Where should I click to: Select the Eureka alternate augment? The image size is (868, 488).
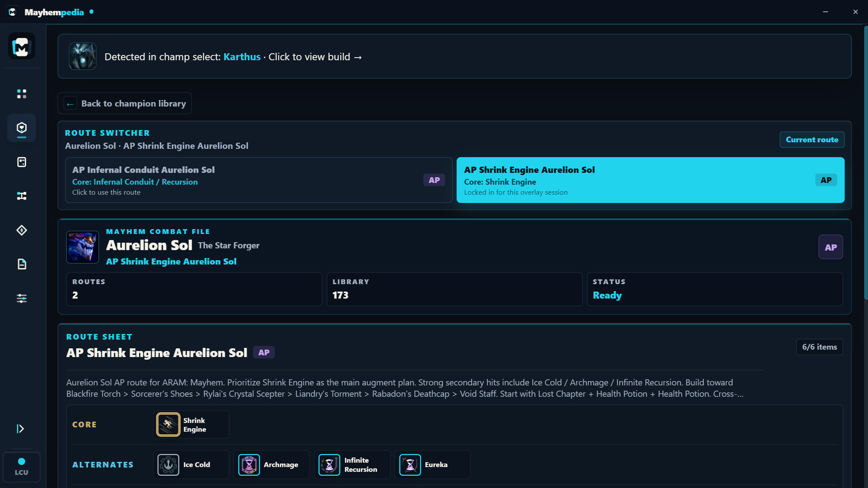coord(432,465)
